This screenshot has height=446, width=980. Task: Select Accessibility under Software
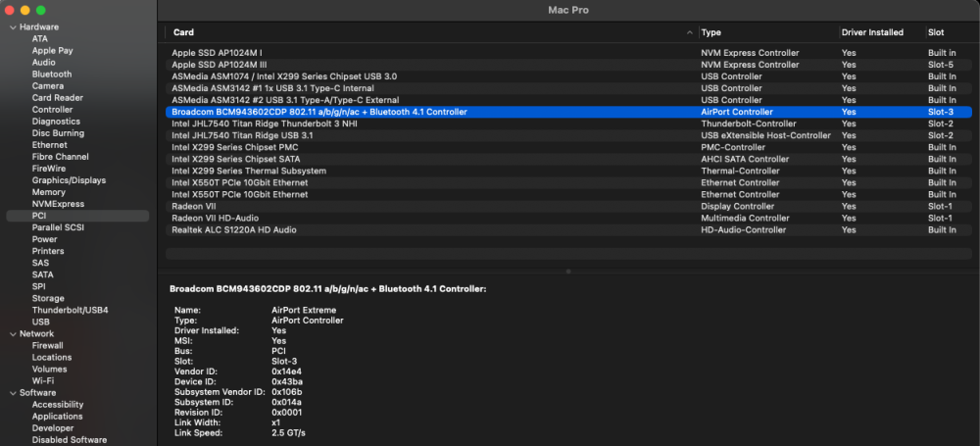pos(58,405)
